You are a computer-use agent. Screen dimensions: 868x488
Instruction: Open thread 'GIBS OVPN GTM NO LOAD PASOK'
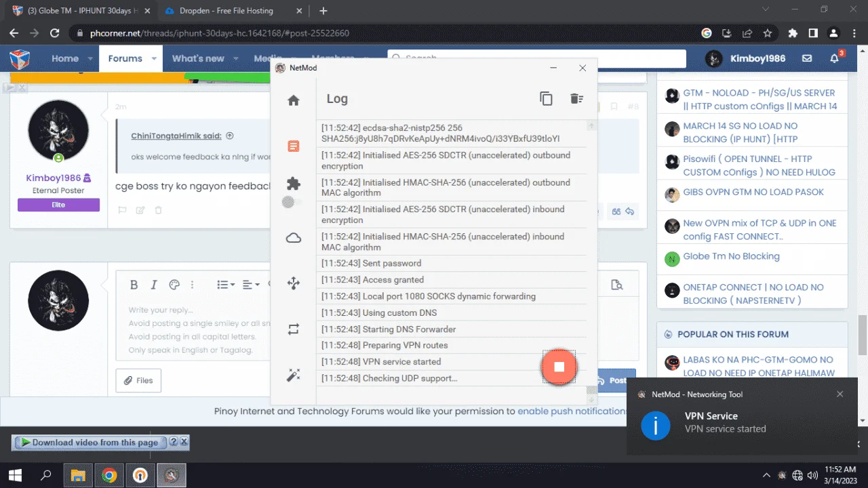(753, 192)
